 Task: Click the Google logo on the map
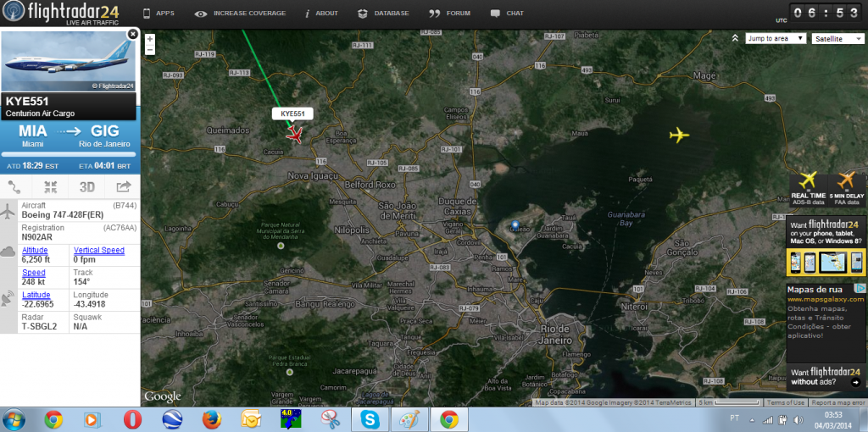[162, 397]
